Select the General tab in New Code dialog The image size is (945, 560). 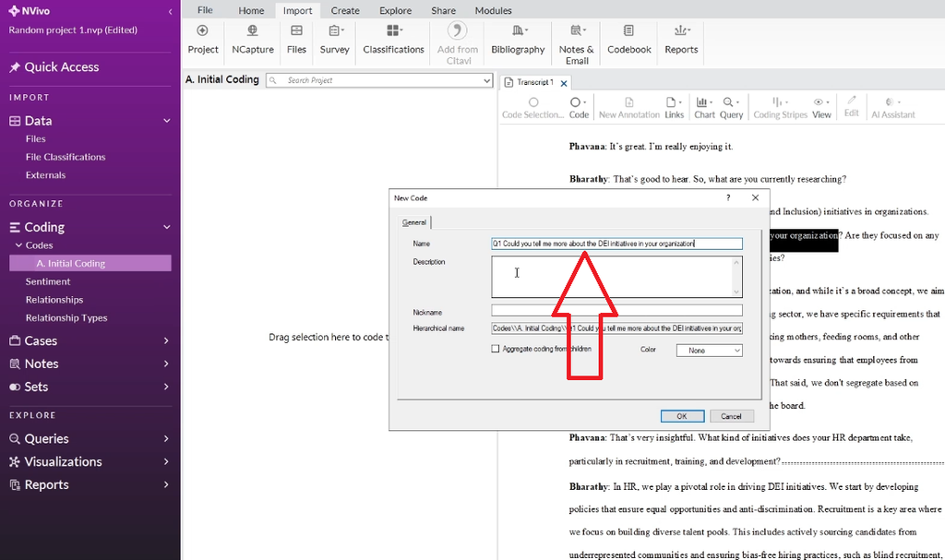[414, 222]
